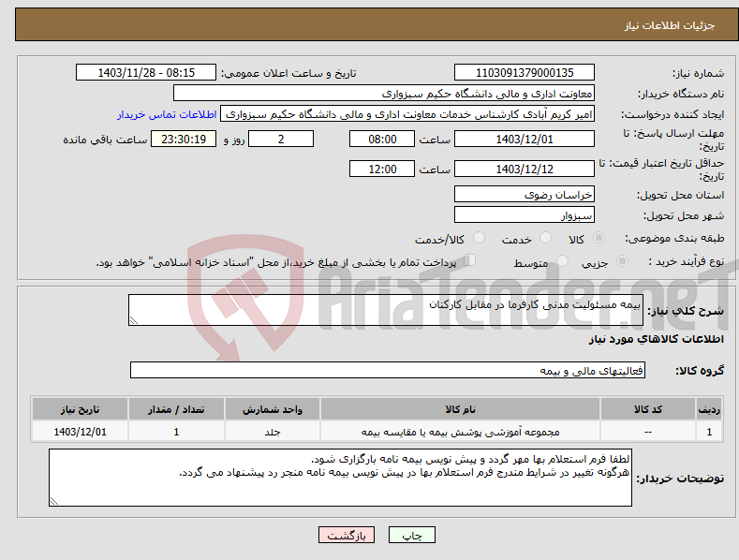Click the delivery city سبزوار field
Screen dimensions: 739x560
coord(525,215)
